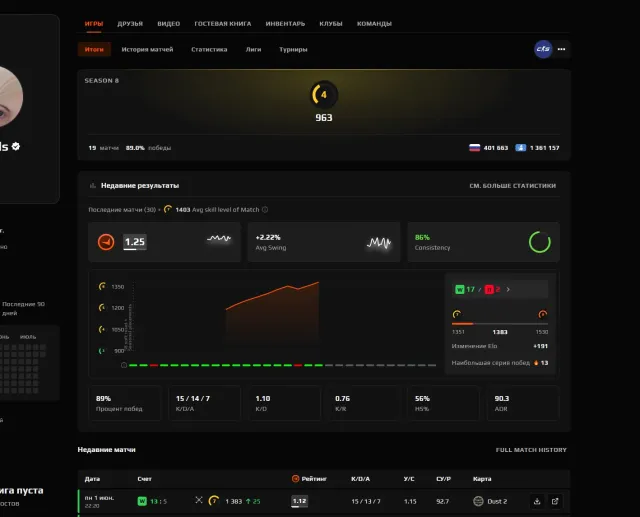Click the 1.12 rating value in match row
The height and width of the screenshot is (517, 640).
point(299,501)
